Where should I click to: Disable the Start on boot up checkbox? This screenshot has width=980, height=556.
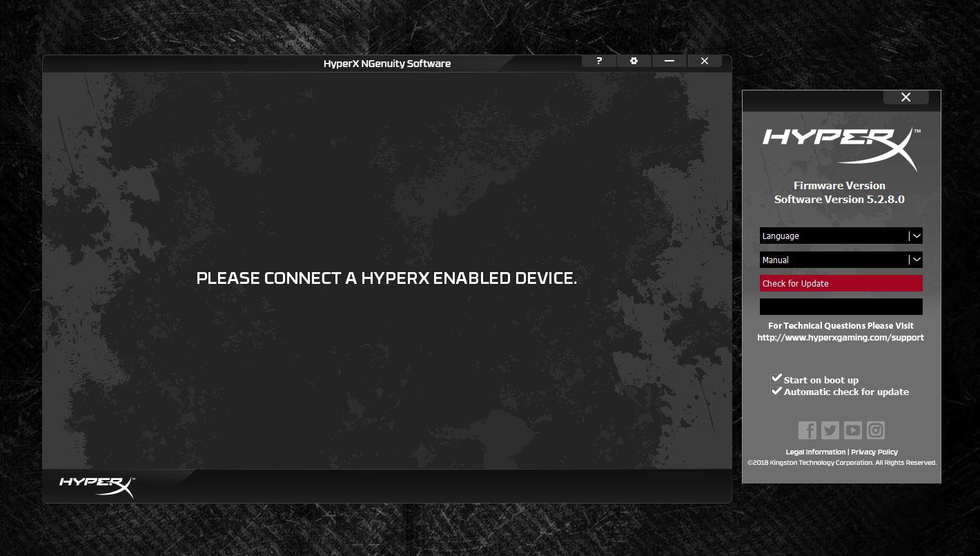776,378
